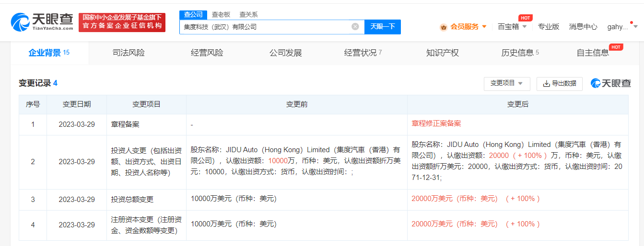
Task: Open the 消息中心 link
Action: click(x=583, y=27)
